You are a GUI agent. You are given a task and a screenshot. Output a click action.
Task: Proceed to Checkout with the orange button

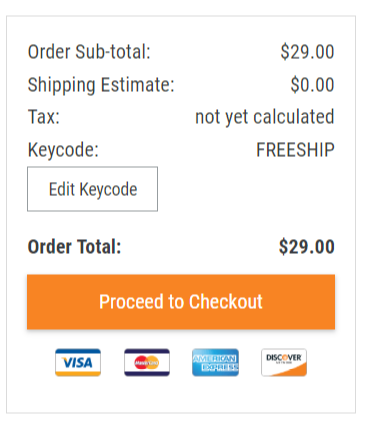coord(181,302)
